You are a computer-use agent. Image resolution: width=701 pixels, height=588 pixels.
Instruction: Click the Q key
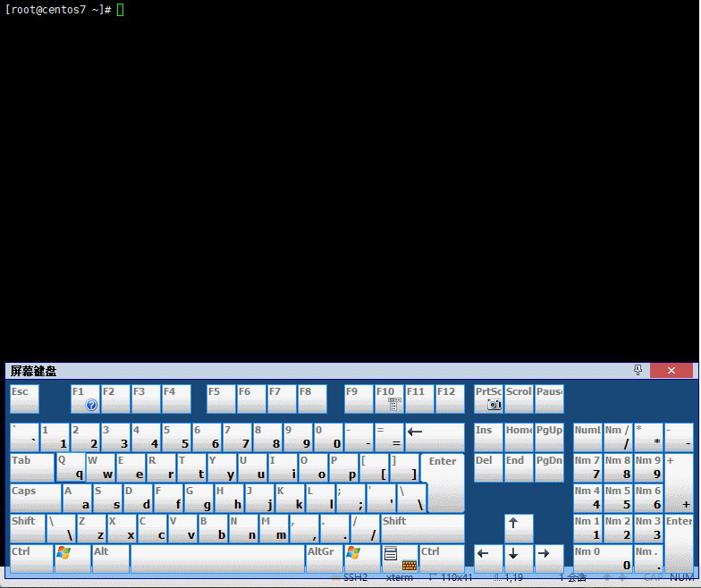pyautogui.click(x=71, y=467)
